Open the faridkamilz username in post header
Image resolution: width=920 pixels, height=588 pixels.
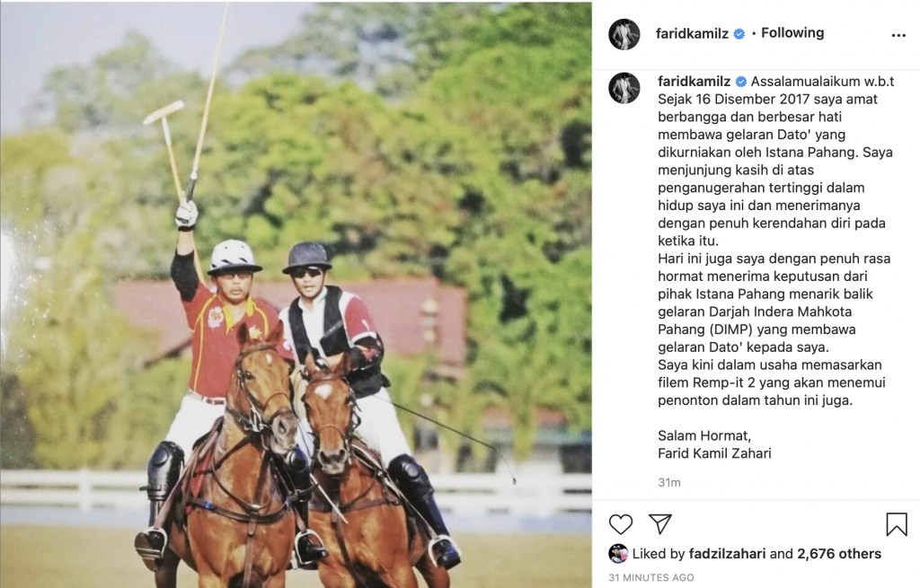[x=692, y=33]
